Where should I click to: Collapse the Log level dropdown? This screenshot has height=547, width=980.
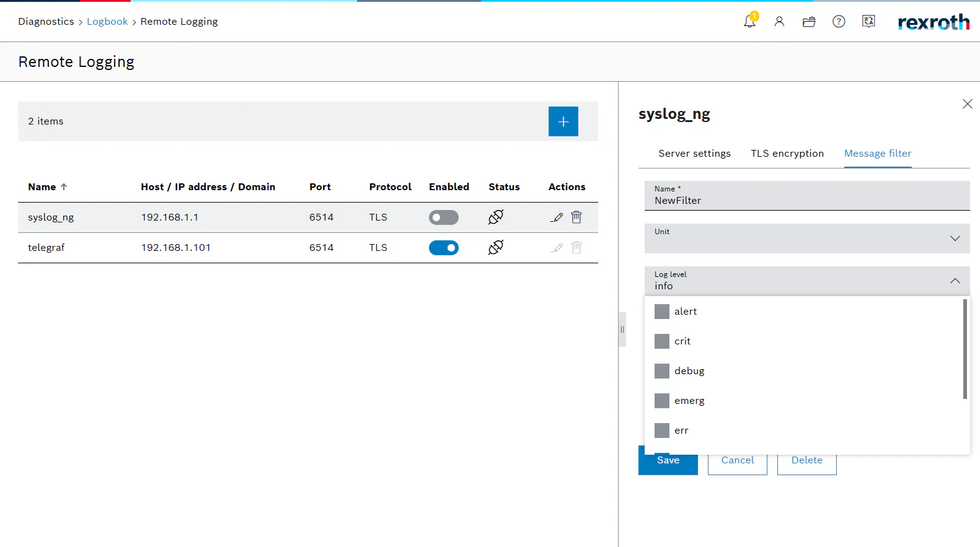pyautogui.click(x=955, y=281)
